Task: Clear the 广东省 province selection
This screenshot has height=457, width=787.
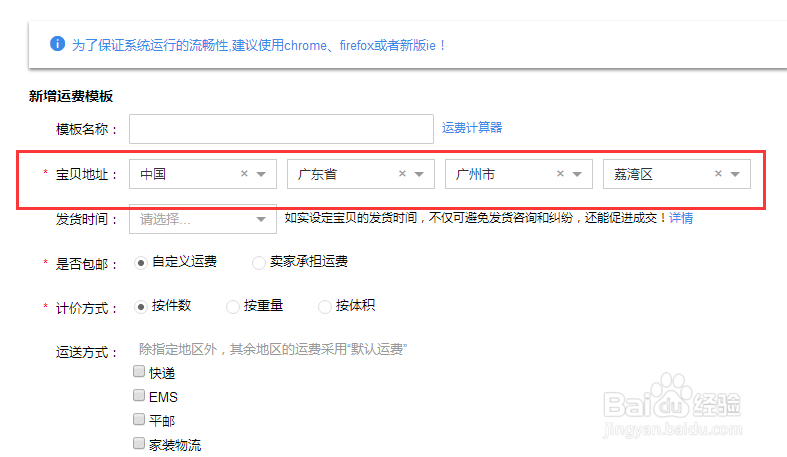Action: [402, 174]
